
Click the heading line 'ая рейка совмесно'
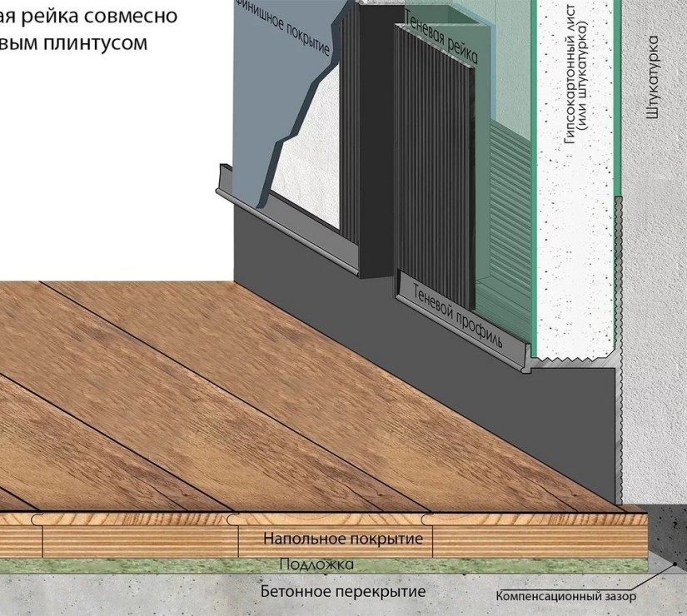click(88, 17)
